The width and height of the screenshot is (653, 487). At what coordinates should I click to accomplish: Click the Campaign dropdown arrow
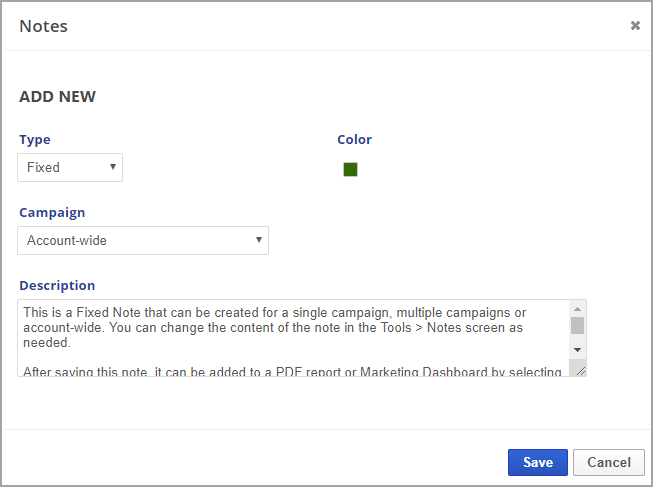coord(259,240)
